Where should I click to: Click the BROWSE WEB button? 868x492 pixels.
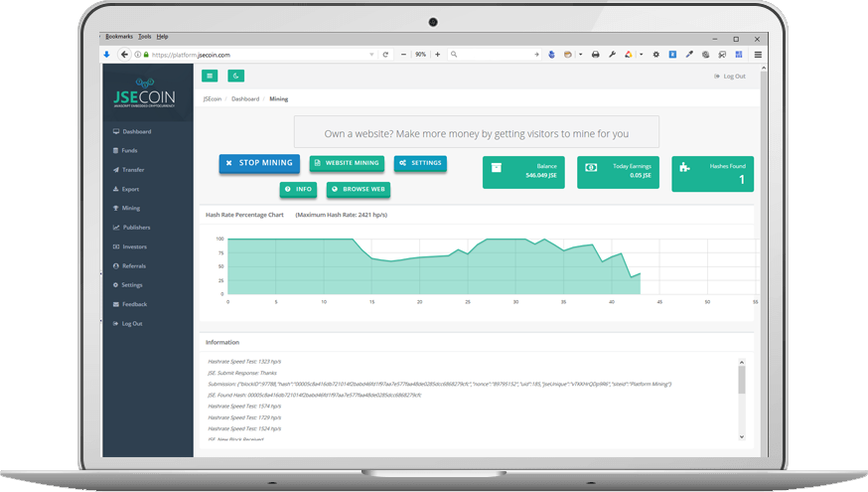(359, 190)
